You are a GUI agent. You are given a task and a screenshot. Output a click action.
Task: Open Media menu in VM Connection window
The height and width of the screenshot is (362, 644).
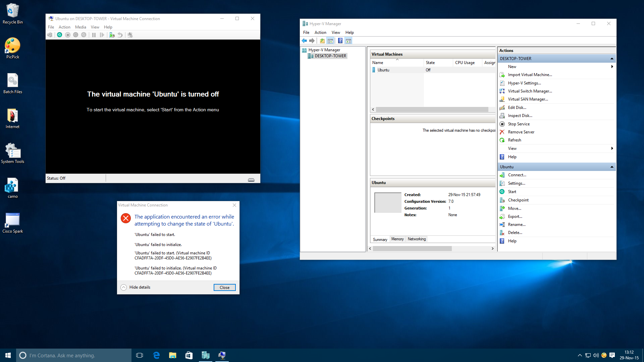click(80, 27)
